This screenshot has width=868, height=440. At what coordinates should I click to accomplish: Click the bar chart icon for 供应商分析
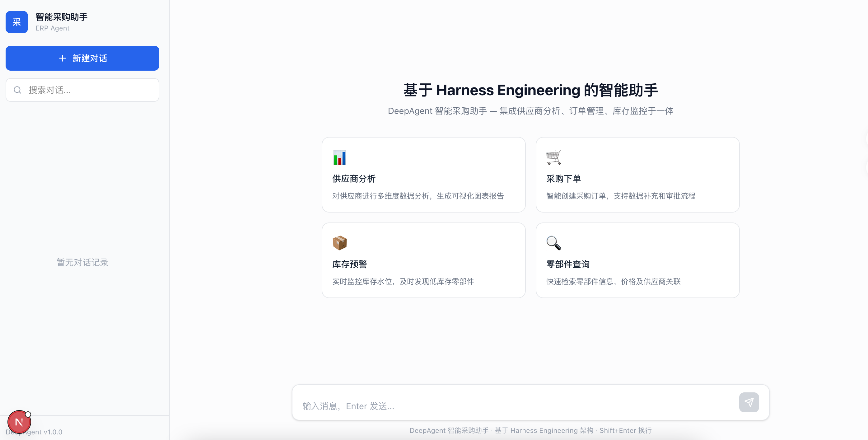click(x=339, y=157)
